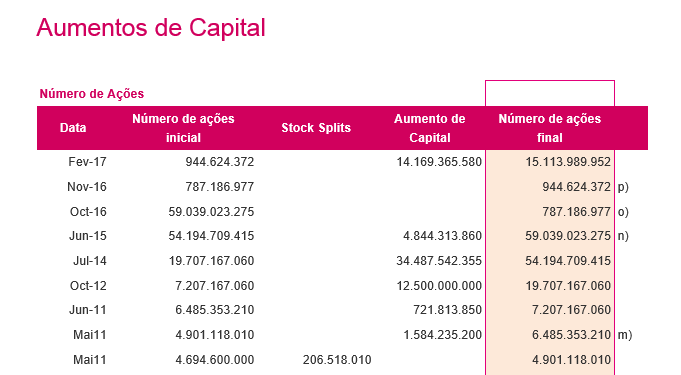Click footnote marker n) beside Jun-15 row
The width and height of the screenshot is (681, 375).
click(623, 236)
